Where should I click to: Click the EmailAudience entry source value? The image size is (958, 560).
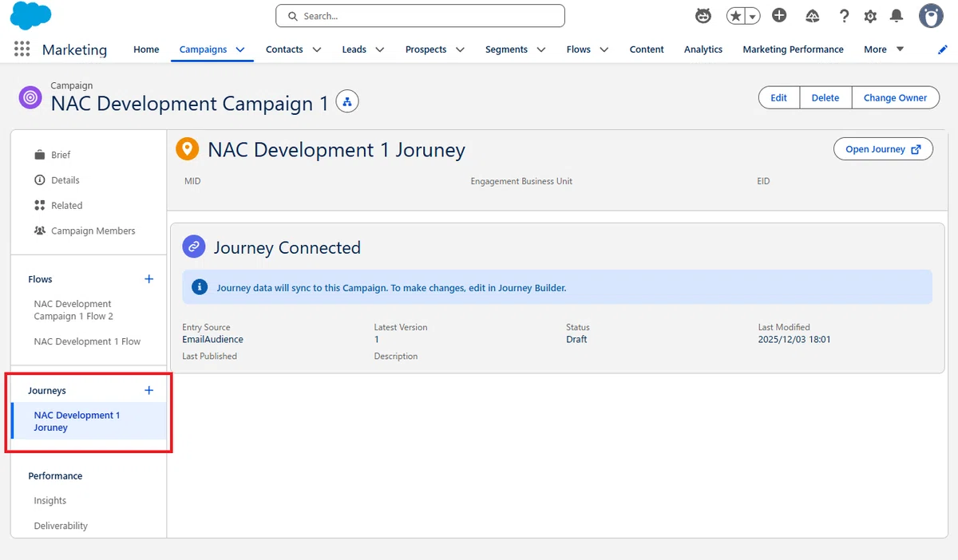212,339
